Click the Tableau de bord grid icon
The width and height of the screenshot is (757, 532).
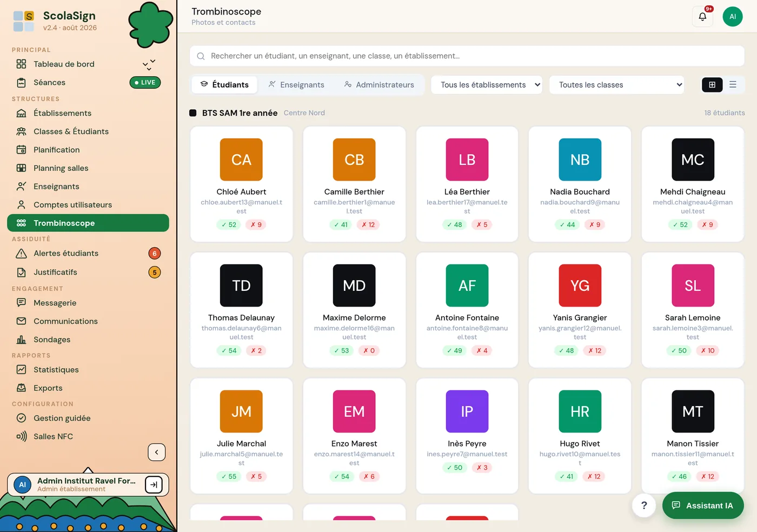click(22, 64)
